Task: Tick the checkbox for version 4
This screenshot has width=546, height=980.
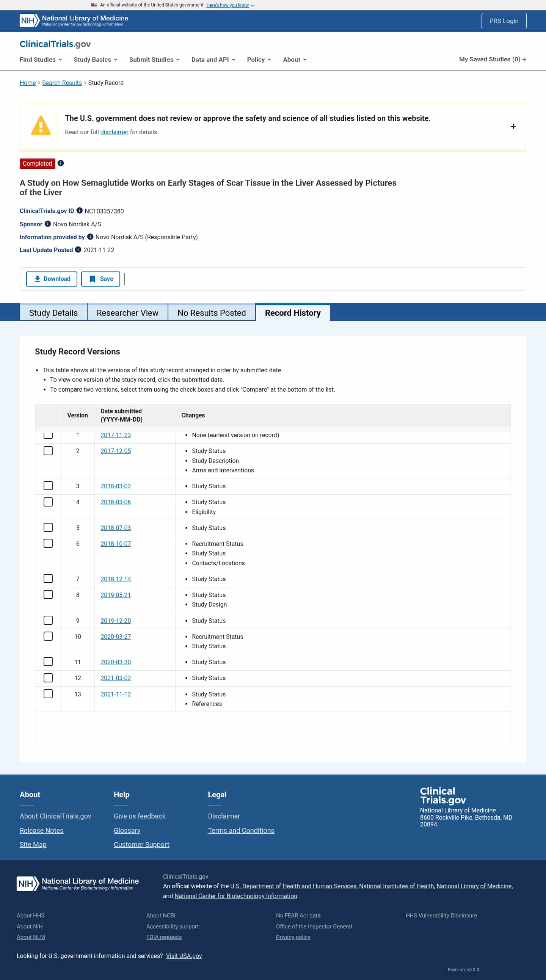Action: point(48,502)
